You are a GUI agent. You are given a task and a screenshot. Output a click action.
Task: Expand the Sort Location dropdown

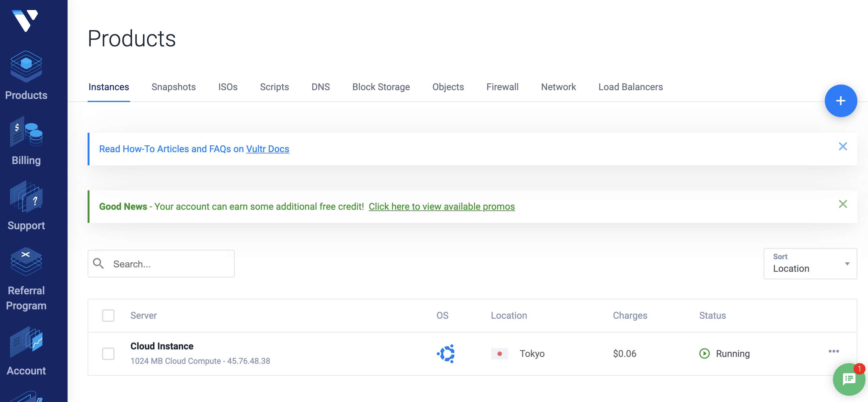pos(810,264)
